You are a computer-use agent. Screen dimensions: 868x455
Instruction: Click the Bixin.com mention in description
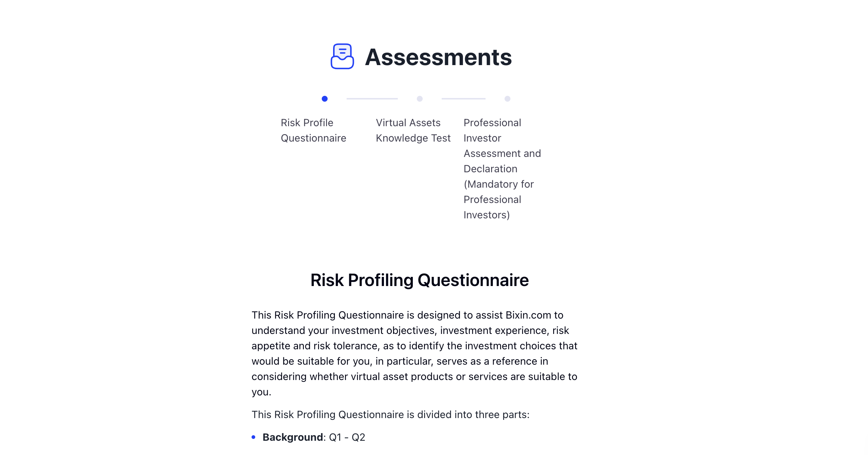528,315
